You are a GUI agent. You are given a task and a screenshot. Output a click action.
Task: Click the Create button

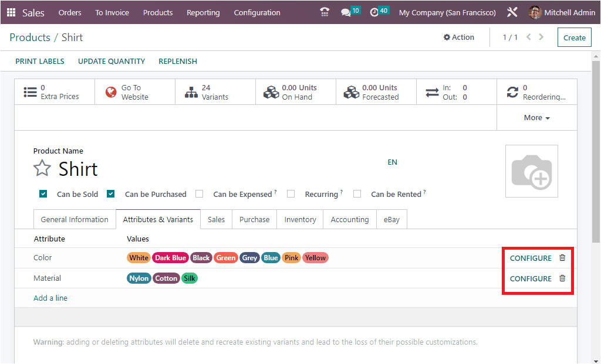[575, 38]
